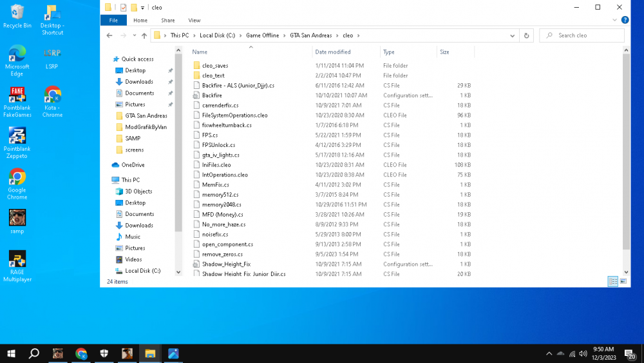
Task: Open the notification center icon
Action: pyautogui.click(x=630, y=354)
